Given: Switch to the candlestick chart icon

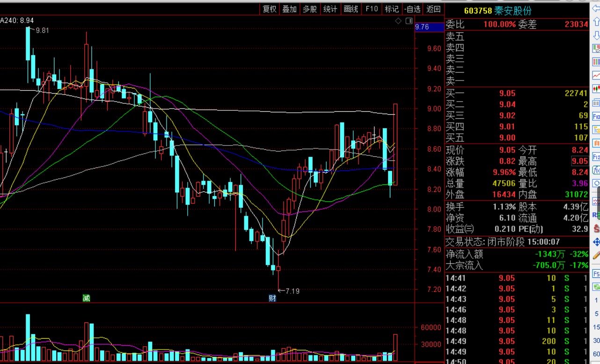Looking at the screenshot, I should point(596,88).
